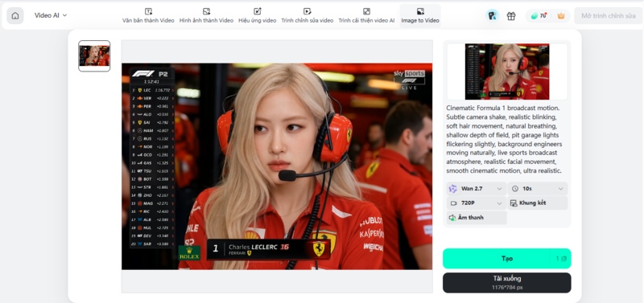The image size is (644, 303).
Task: Click the reference image thumbnail above prompt
Action: [x=507, y=72]
